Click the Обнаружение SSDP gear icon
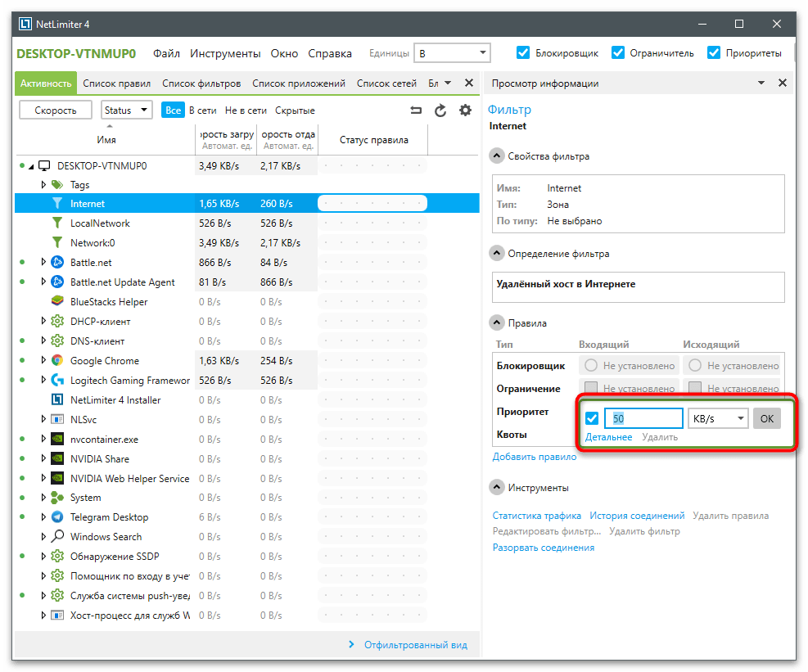Image resolution: width=808 pixels, height=672 pixels. pyautogui.click(x=57, y=556)
